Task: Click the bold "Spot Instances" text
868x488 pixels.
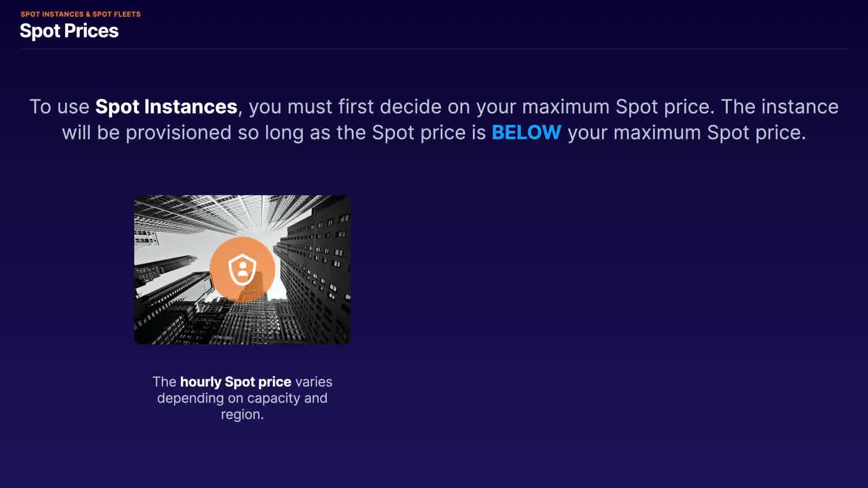Action: coord(166,107)
